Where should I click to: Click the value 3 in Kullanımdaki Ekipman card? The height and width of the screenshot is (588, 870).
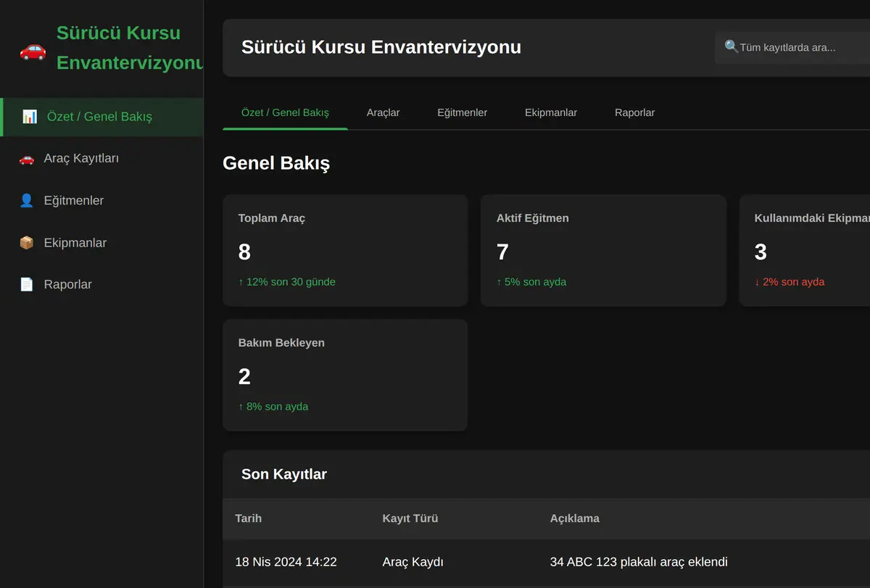(761, 252)
